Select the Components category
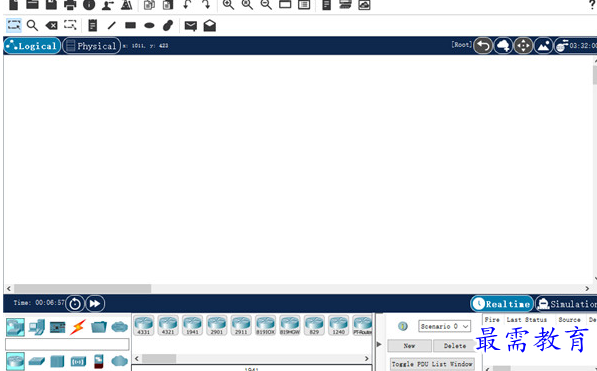 pos(57,327)
